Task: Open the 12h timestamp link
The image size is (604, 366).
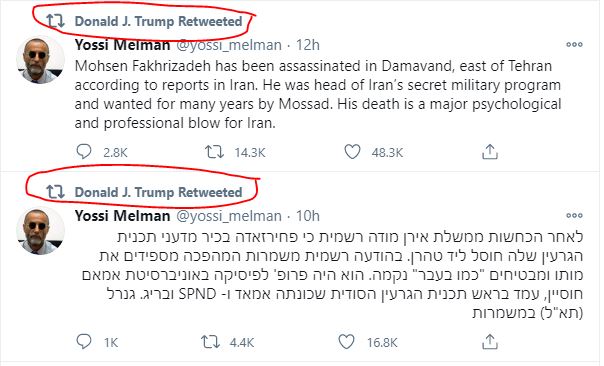Action: (308, 45)
